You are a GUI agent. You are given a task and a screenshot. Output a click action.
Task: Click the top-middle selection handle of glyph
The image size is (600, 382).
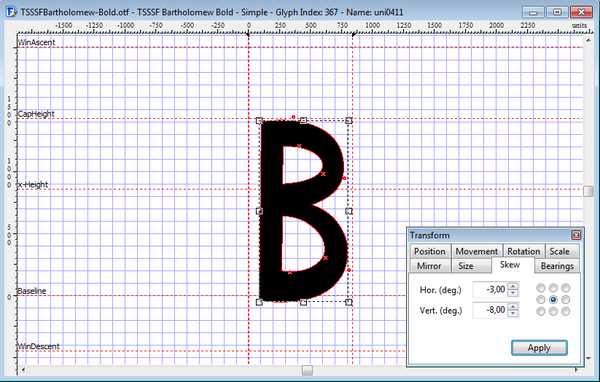tap(303, 121)
